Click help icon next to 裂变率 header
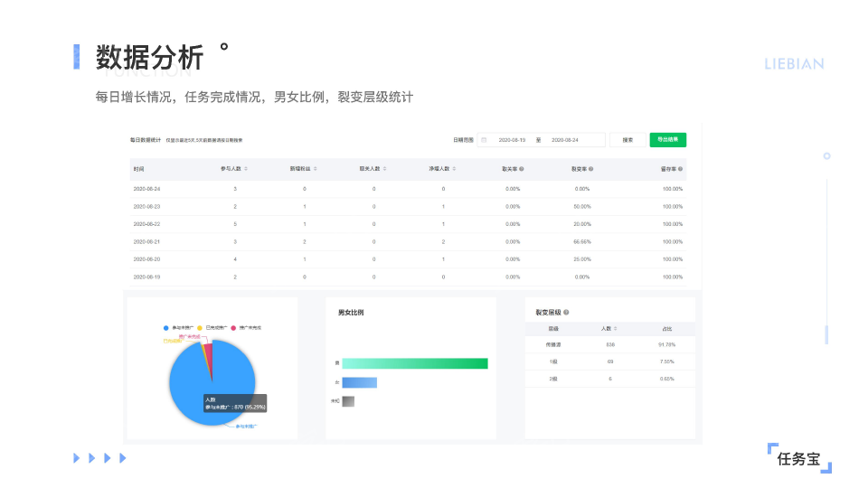The image size is (868, 488). pyautogui.click(x=591, y=169)
